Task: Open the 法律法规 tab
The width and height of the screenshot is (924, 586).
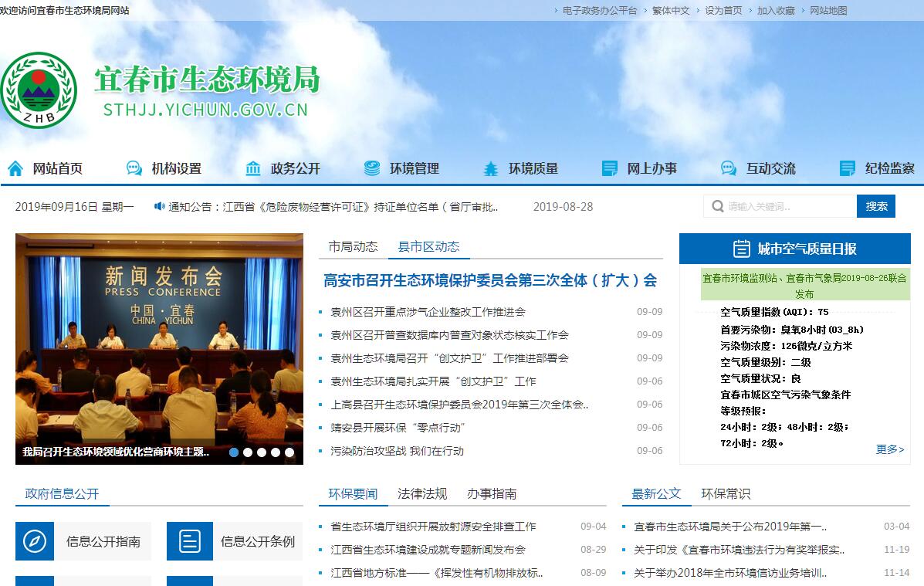Action: 421,493
